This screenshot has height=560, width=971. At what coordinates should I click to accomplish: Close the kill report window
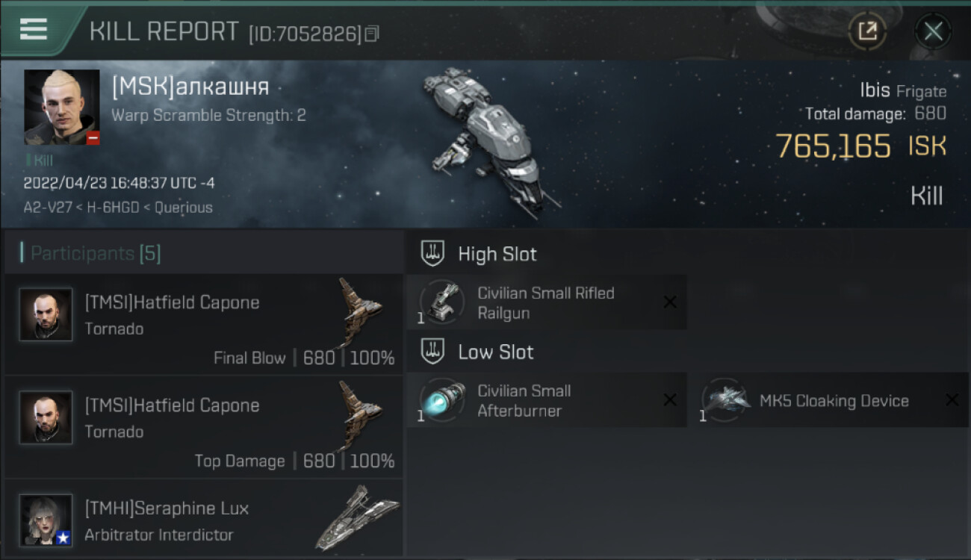point(933,31)
